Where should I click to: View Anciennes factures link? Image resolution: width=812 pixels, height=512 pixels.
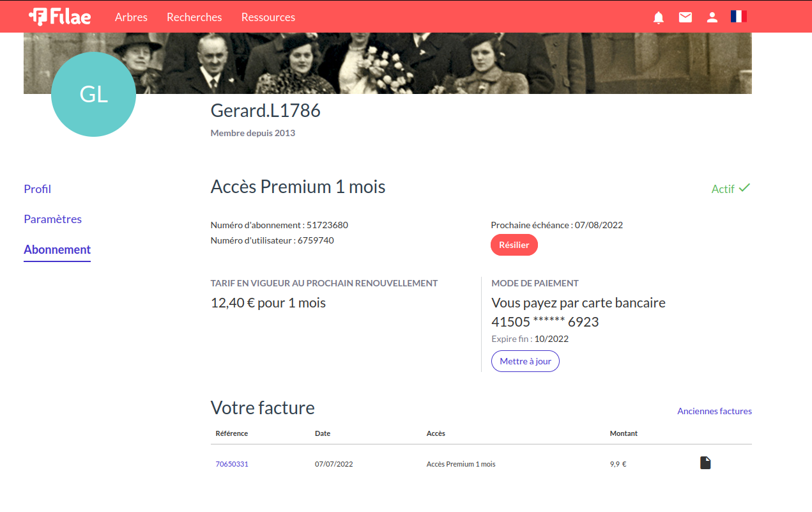point(714,411)
